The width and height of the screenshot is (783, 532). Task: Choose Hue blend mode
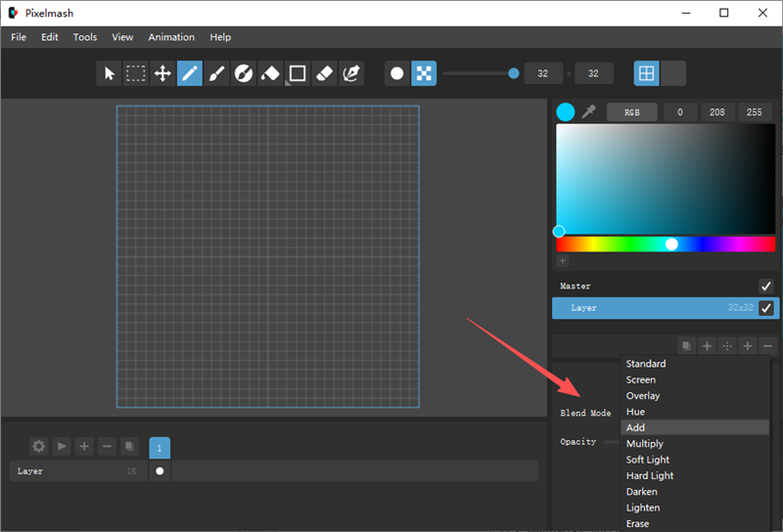pos(695,412)
